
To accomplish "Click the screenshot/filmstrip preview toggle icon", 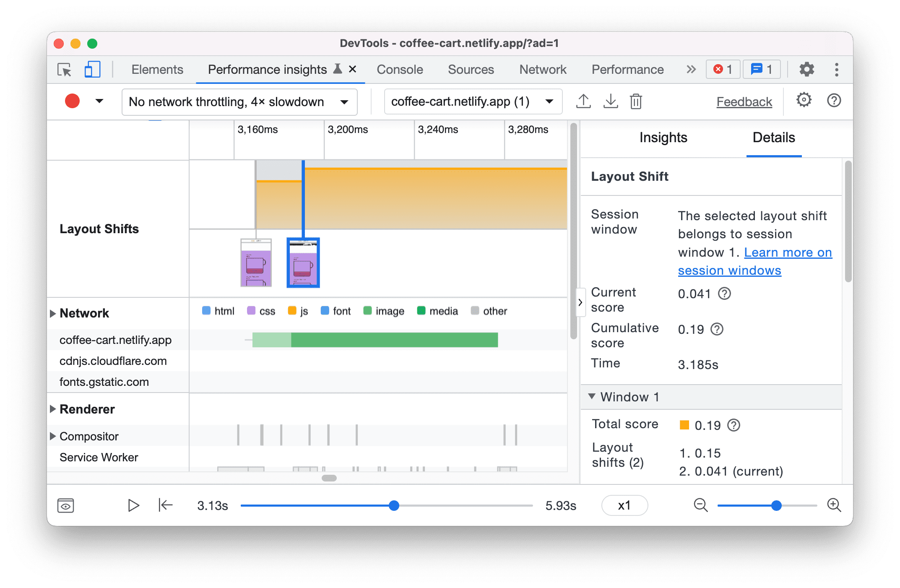I will click(x=65, y=505).
